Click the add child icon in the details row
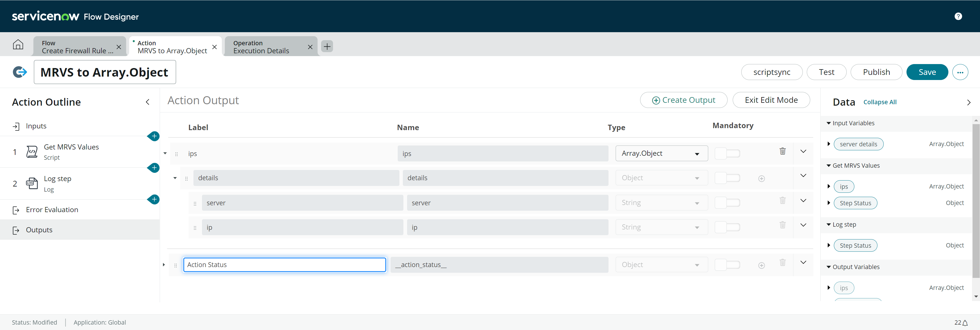The image size is (980, 330). point(761,179)
